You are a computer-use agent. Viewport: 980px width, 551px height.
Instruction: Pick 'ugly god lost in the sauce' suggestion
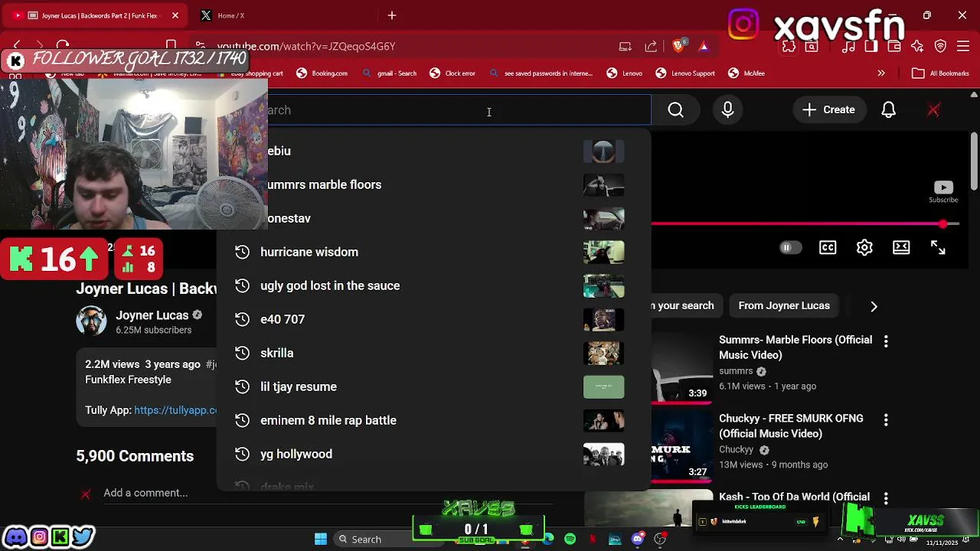(434, 285)
